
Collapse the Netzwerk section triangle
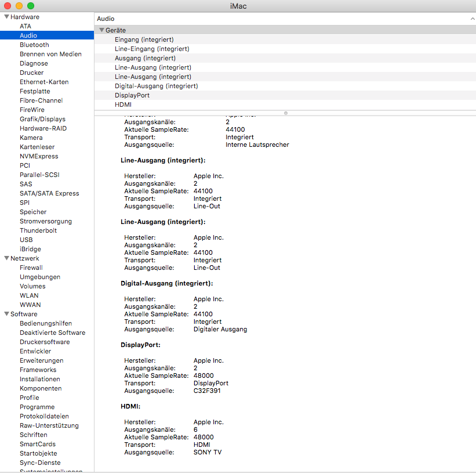click(x=6, y=259)
